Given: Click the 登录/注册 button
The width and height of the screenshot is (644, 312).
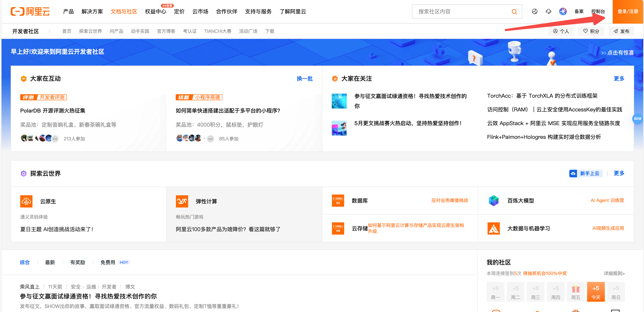Looking at the screenshot, I should 628,11.
